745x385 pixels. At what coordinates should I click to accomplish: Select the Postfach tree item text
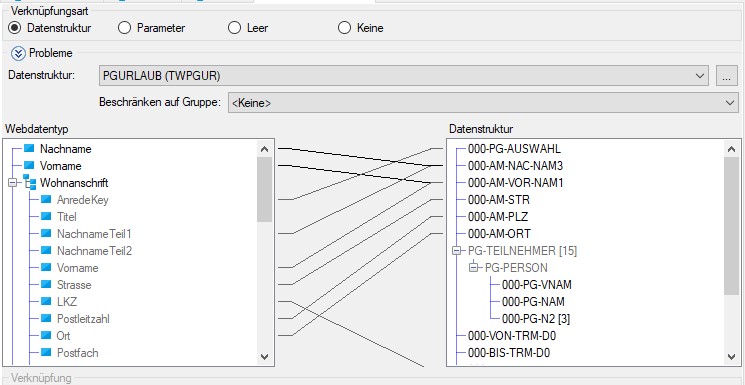click(x=77, y=353)
